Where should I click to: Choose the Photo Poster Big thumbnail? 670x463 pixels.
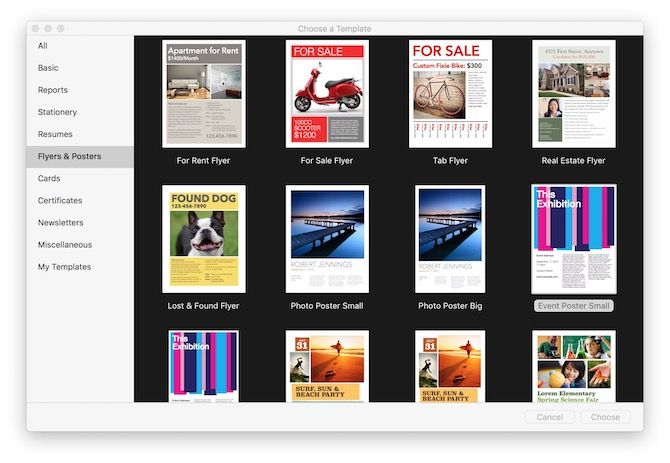[450, 239]
